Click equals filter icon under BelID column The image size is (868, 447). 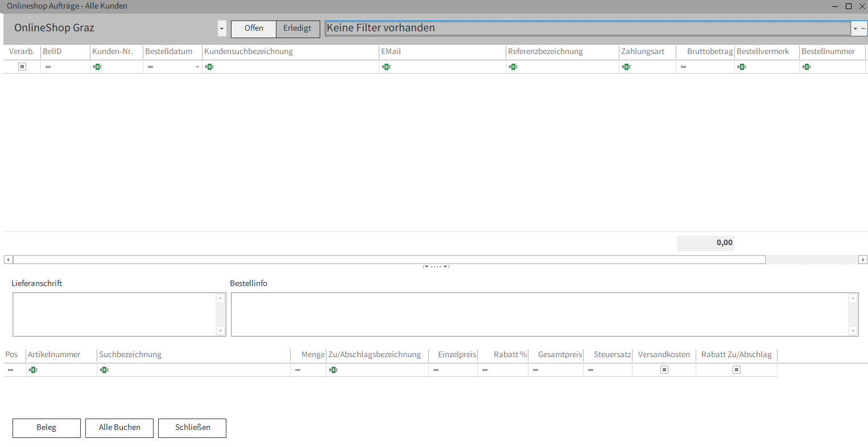pyautogui.click(x=48, y=67)
